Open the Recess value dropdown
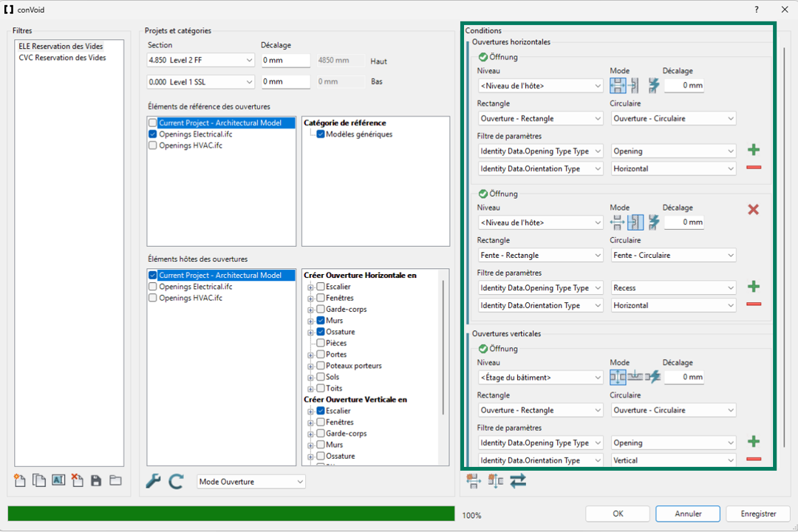Screen dimensions: 798x532 [673, 288]
